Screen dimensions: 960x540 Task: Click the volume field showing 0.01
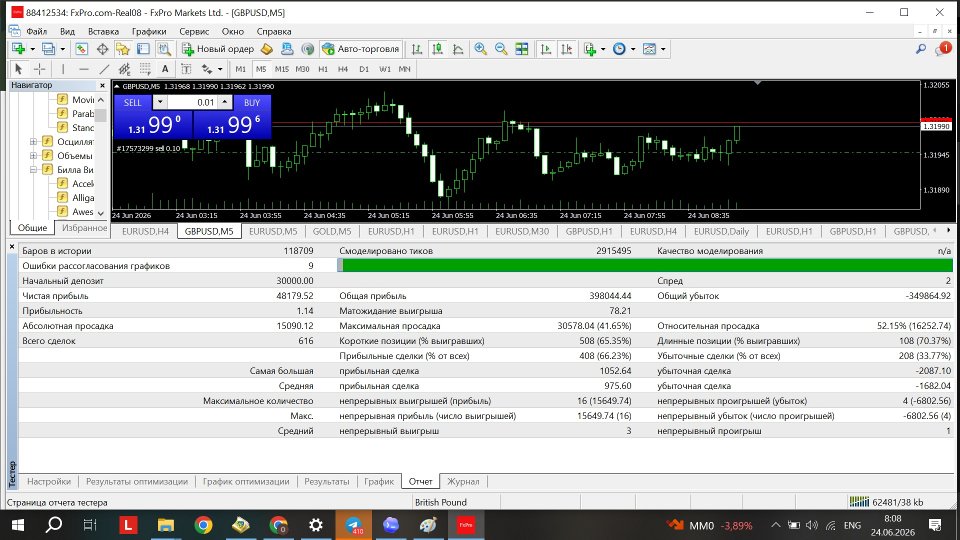coord(193,102)
